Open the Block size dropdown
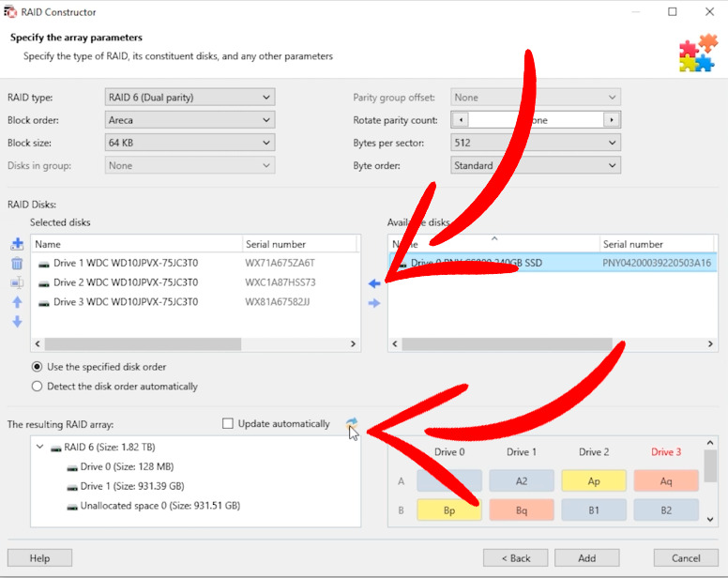Screen dimensions: 728x578 (190, 143)
